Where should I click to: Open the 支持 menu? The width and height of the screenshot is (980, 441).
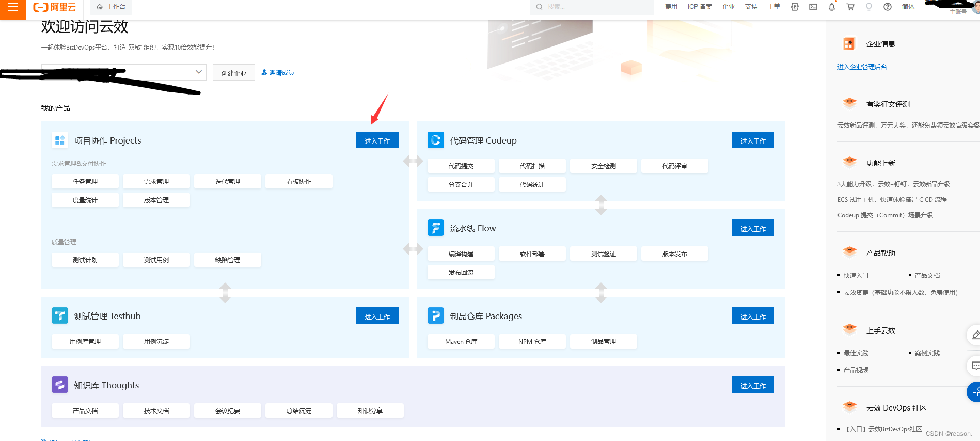point(751,7)
